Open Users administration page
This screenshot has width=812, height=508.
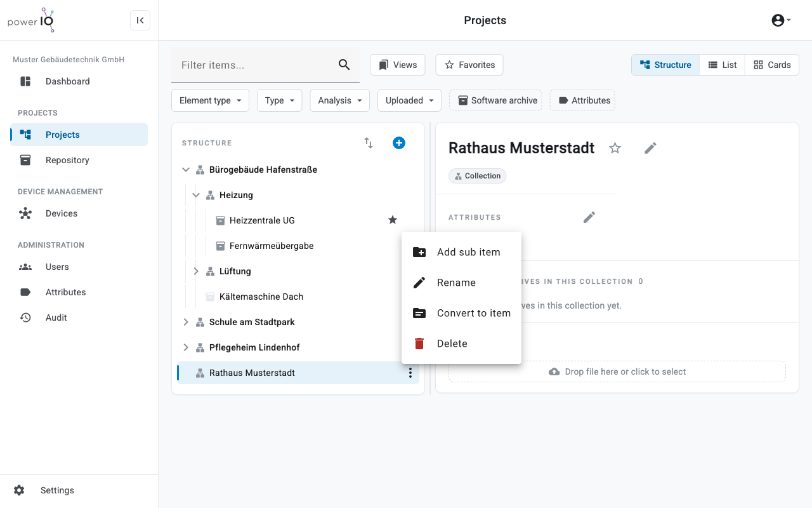pyautogui.click(x=79, y=267)
